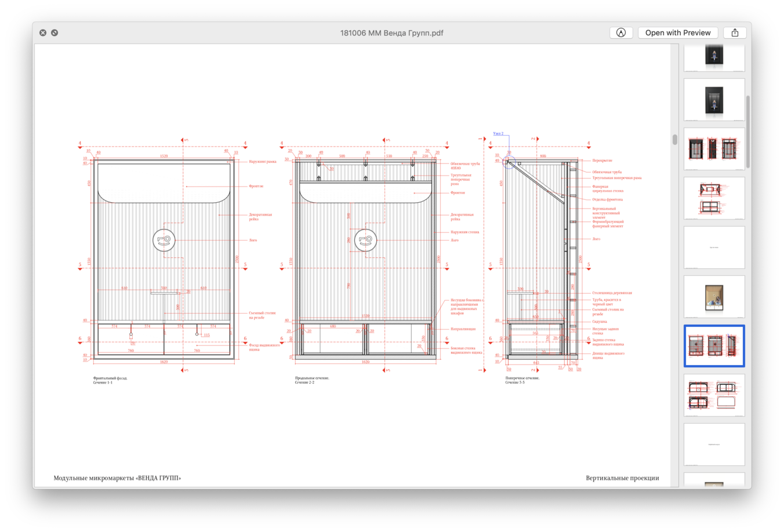Image resolution: width=784 pixels, height=532 pixels.
Task: Click Open with Preview button
Action: point(677,33)
